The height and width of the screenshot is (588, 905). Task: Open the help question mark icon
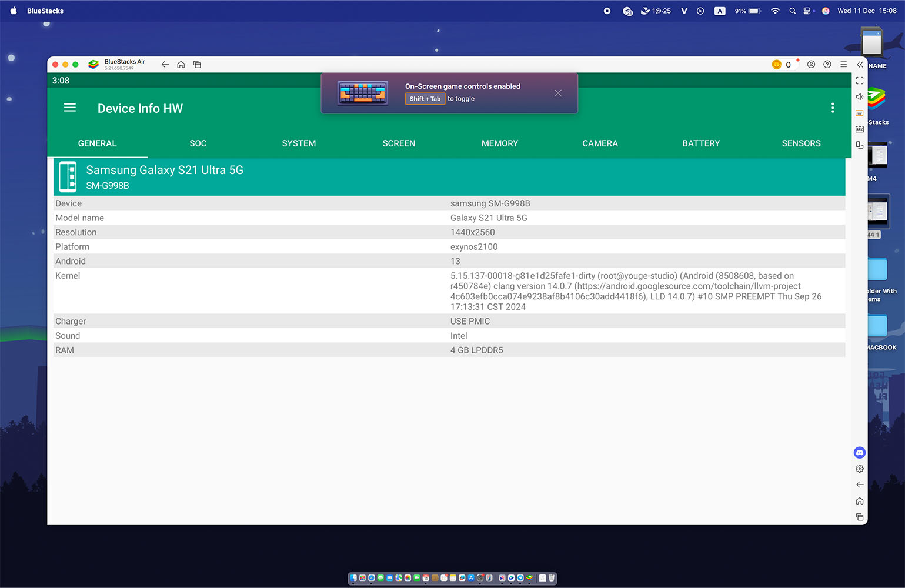pos(827,65)
